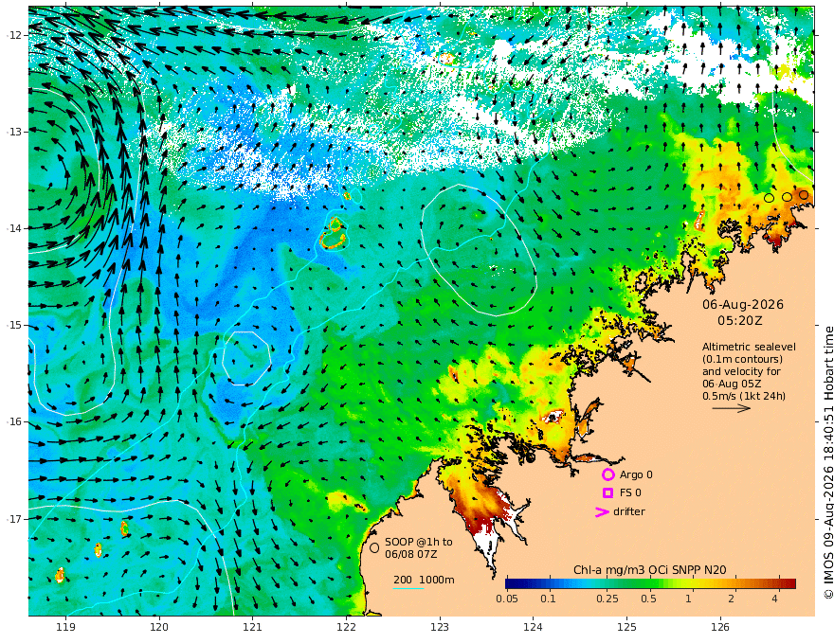Click the magenta FS square legend symbol
Viewport: 834px width, 644px height.
pyautogui.click(x=607, y=492)
